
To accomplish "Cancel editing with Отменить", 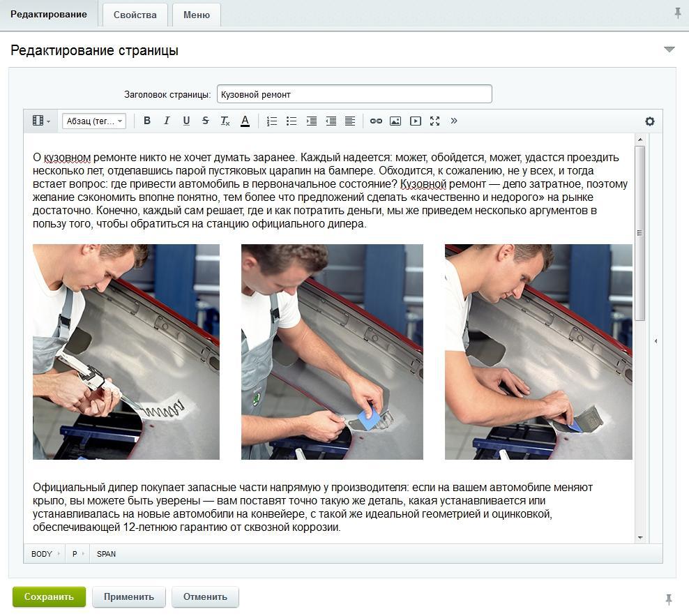I will tap(205, 596).
